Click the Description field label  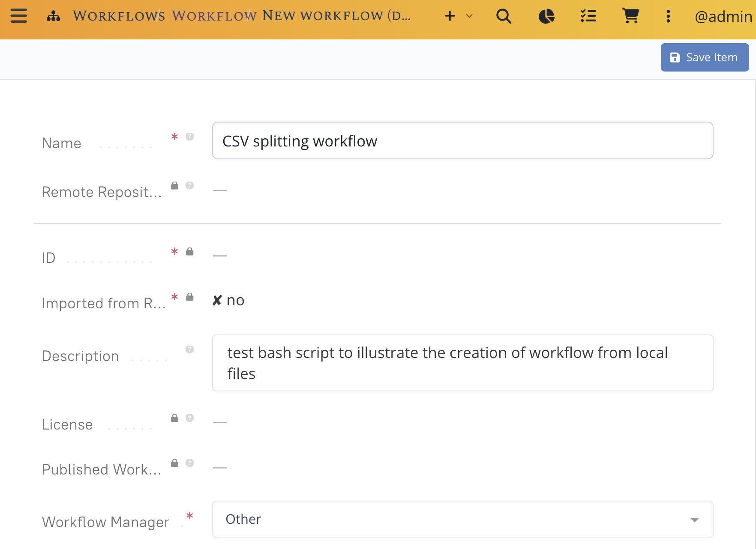[x=80, y=356]
